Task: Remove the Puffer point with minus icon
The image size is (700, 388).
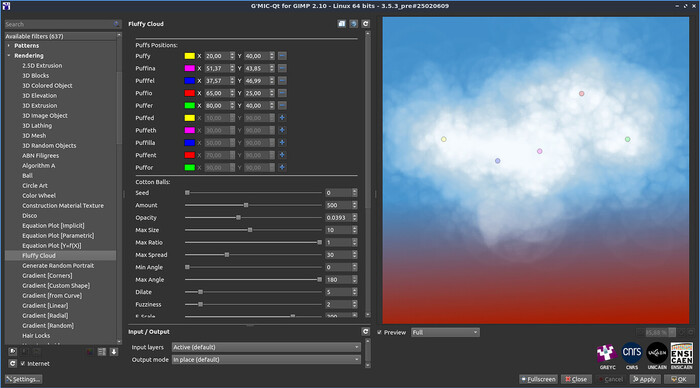Action: click(x=282, y=105)
